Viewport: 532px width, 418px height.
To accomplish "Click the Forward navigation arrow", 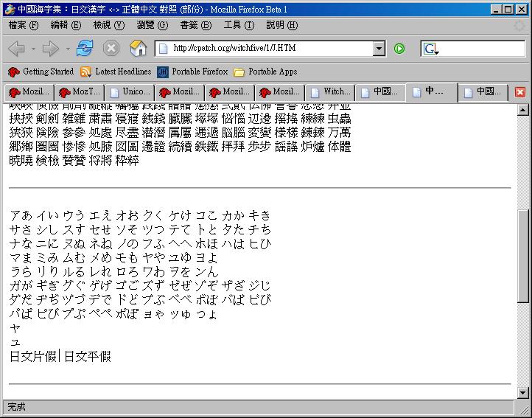I will click(x=50, y=49).
